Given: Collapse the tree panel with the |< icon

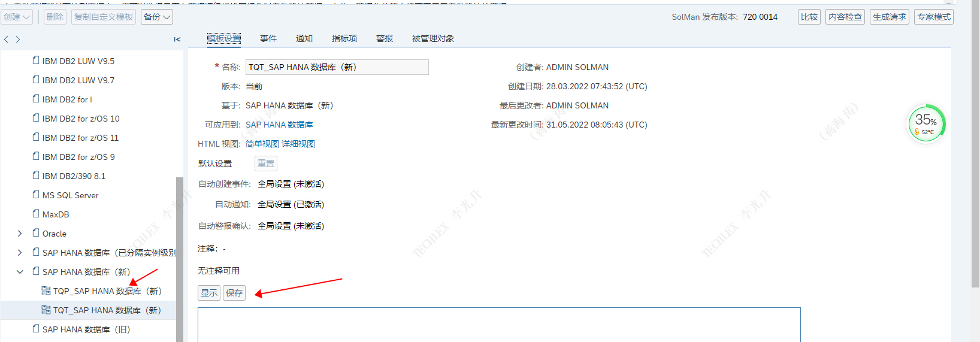Looking at the screenshot, I should pyautogui.click(x=177, y=40).
